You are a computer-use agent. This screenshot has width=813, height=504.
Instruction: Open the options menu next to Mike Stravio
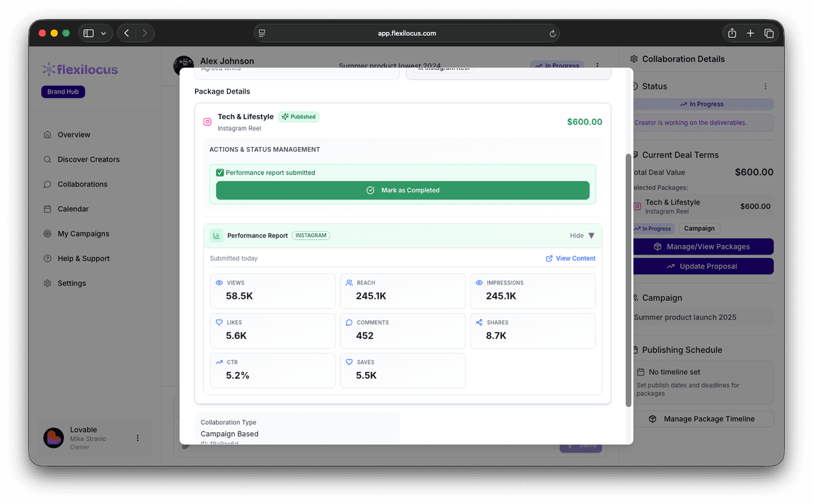pyautogui.click(x=138, y=438)
